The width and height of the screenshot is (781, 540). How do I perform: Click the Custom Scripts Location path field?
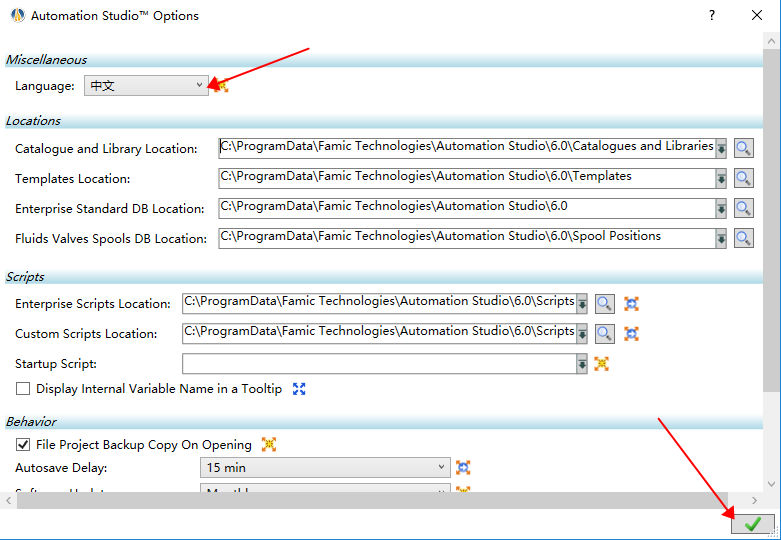(x=380, y=334)
